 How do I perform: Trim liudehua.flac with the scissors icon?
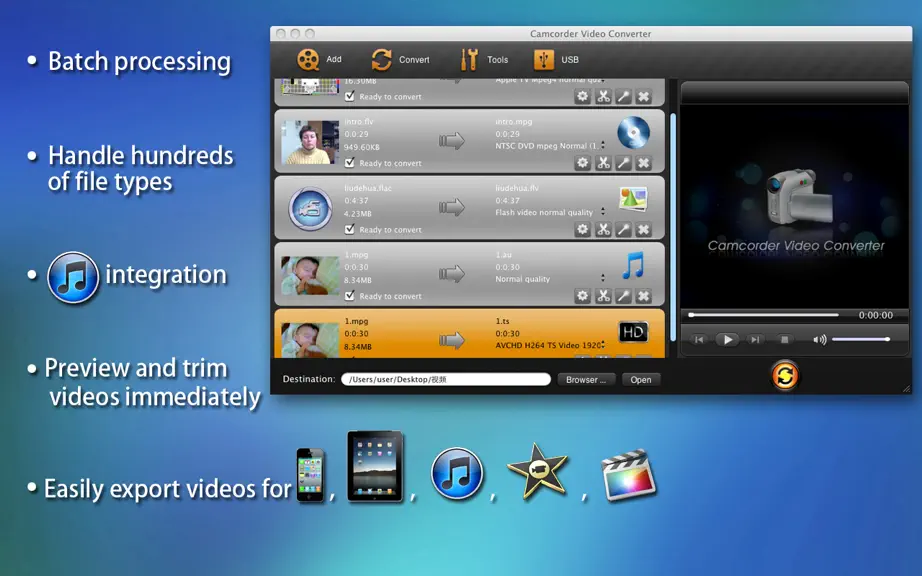tap(603, 229)
